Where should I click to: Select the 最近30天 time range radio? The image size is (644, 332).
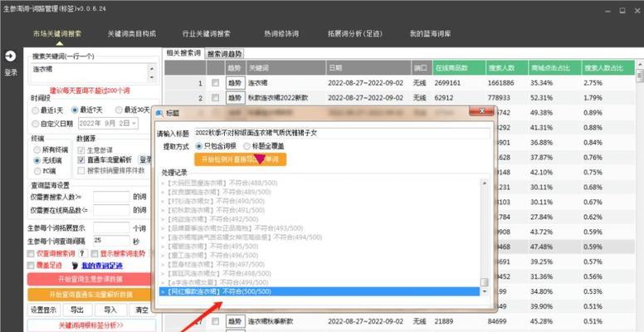click(x=119, y=110)
